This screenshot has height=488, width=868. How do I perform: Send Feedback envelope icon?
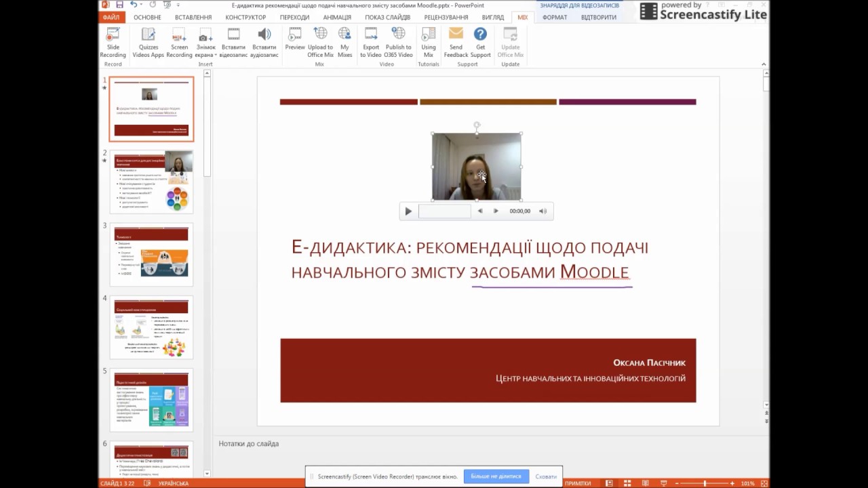[x=456, y=34]
